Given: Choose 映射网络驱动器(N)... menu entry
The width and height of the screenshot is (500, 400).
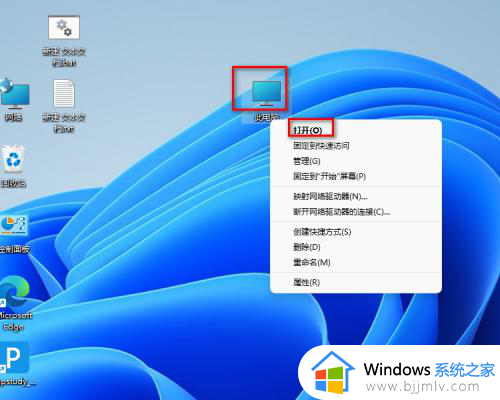Looking at the screenshot, I should coord(330,196).
